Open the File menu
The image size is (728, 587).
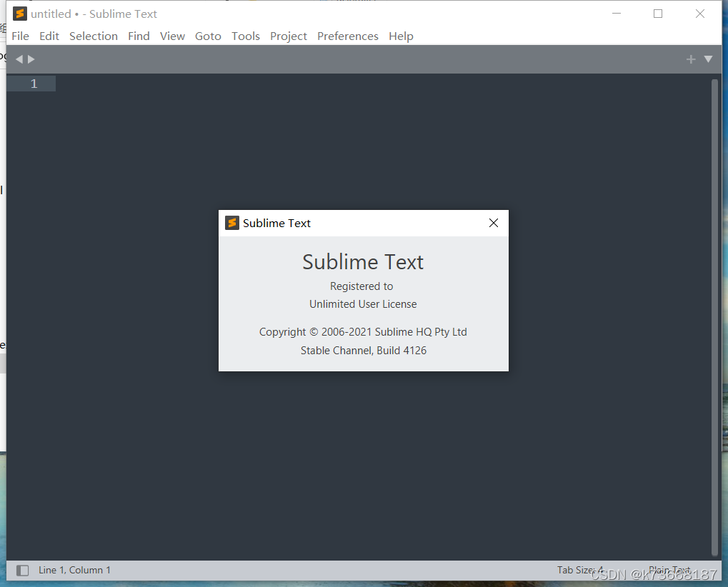coord(20,36)
